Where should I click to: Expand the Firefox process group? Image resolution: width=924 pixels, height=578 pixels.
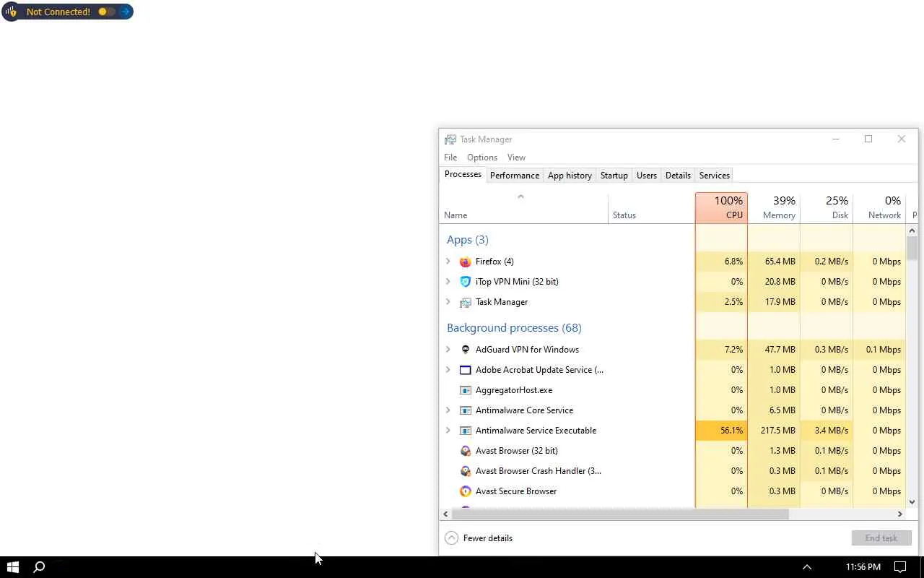coord(448,262)
